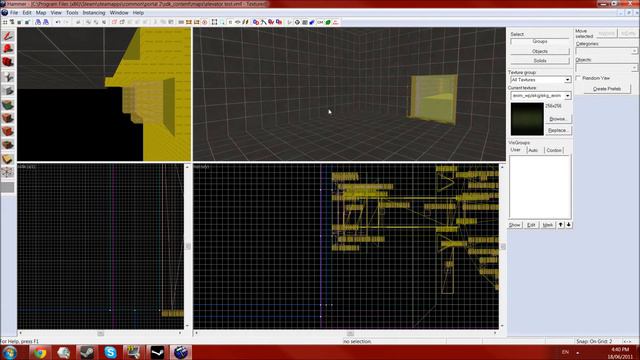Viewport: 640px width, 360px height.
Task: Click the texture Replace button
Action: click(x=558, y=130)
